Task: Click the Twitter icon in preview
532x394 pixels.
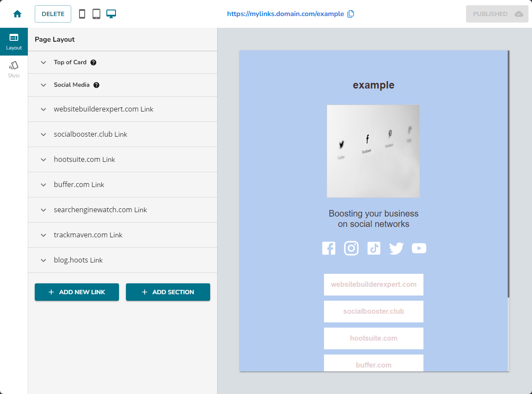Action: point(397,248)
